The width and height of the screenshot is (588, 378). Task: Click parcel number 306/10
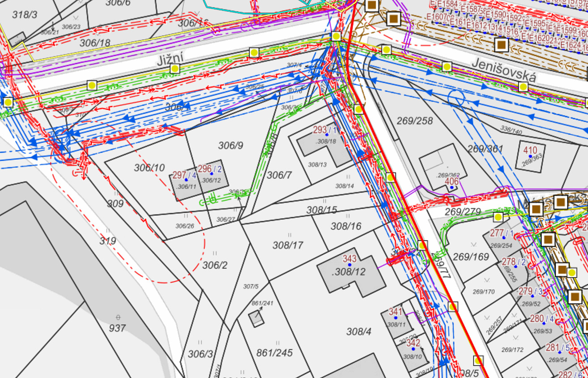[x=149, y=168]
